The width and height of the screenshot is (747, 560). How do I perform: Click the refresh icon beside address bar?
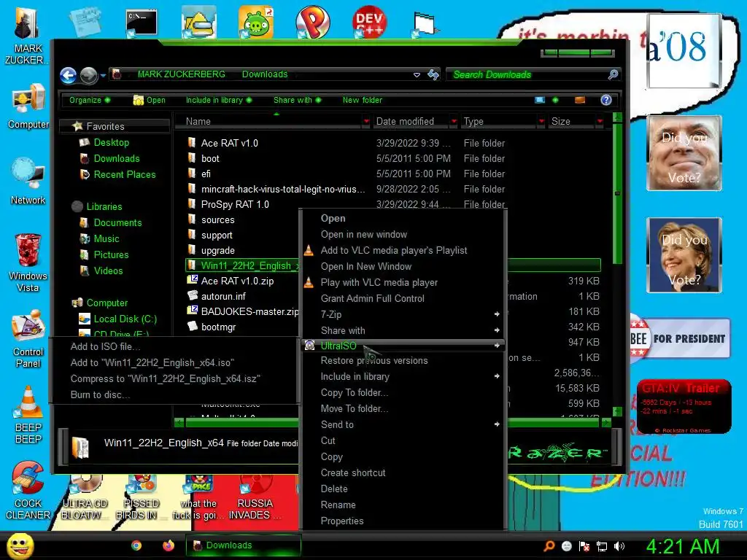click(433, 74)
